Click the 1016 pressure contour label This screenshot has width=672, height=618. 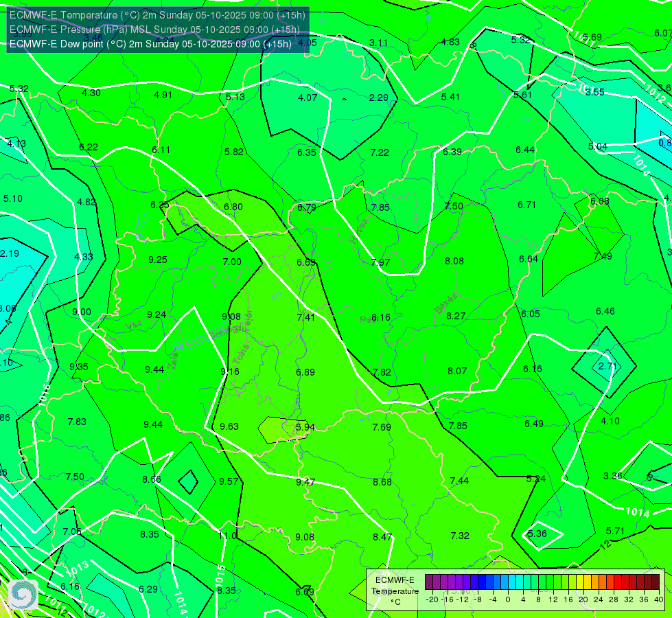[44, 396]
